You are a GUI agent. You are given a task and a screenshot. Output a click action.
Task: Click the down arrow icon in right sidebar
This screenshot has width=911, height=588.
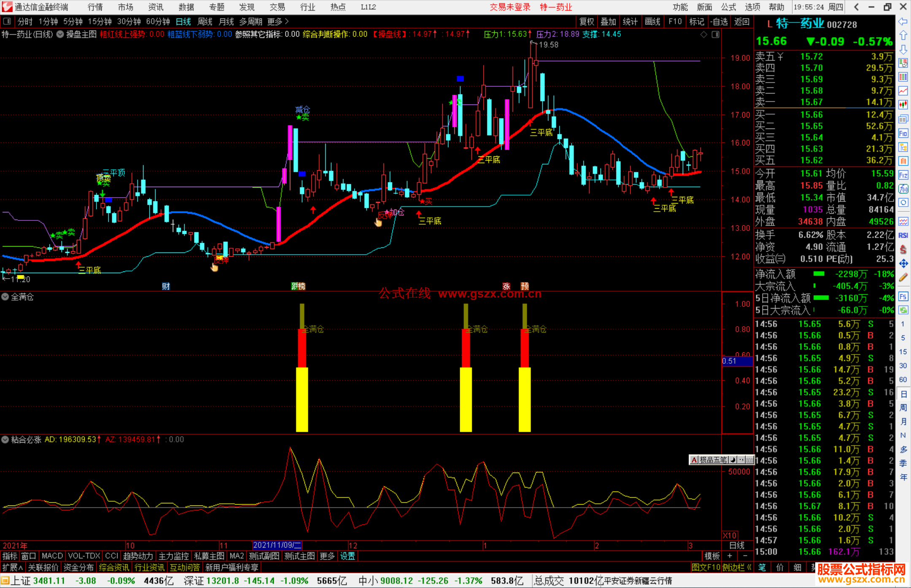click(x=903, y=49)
